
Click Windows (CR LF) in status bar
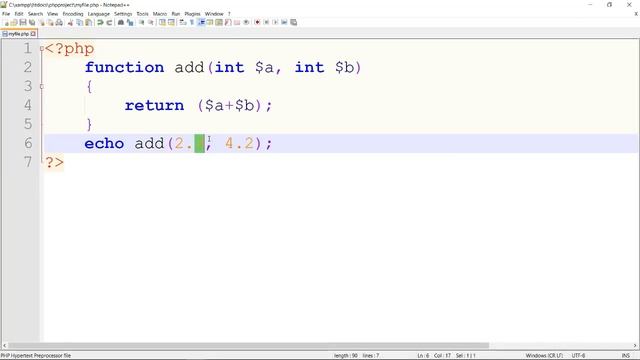coord(544,356)
